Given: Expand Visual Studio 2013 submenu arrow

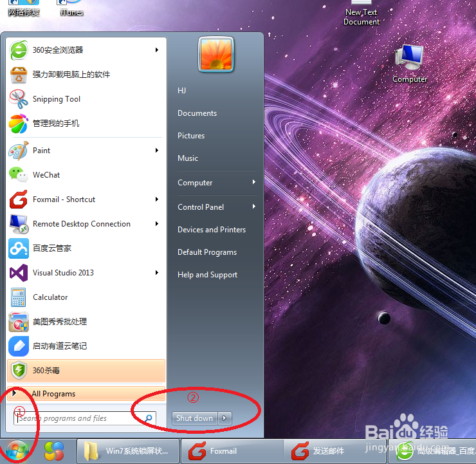Looking at the screenshot, I should pyautogui.click(x=157, y=273).
